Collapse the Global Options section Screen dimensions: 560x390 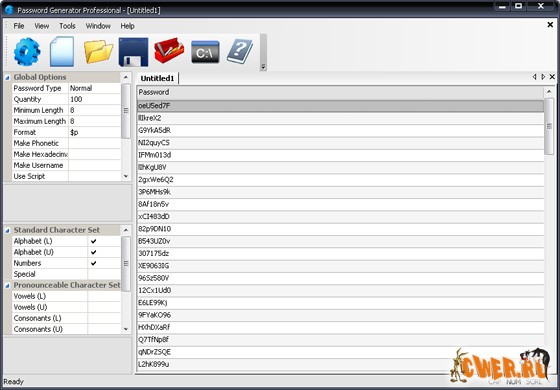tap(8, 78)
